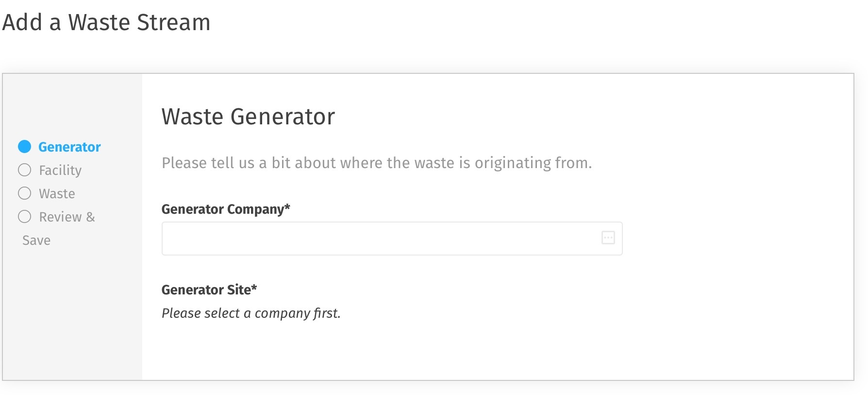Image resolution: width=868 pixels, height=411 pixels.
Task: Click the Generator Company* field label
Action: click(x=226, y=209)
